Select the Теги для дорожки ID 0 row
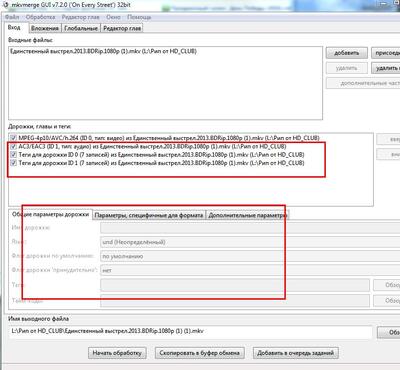 pyautogui.click(x=161, y=155)
